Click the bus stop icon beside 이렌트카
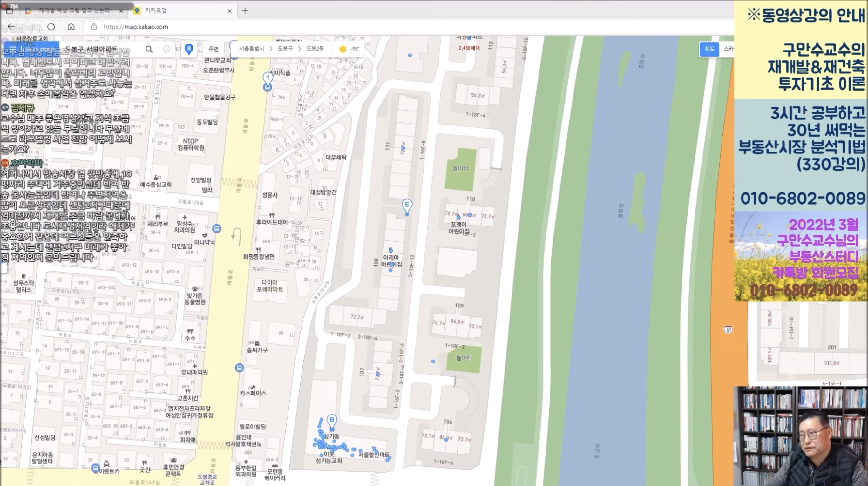868x486 pixels. tap(95, 468)
